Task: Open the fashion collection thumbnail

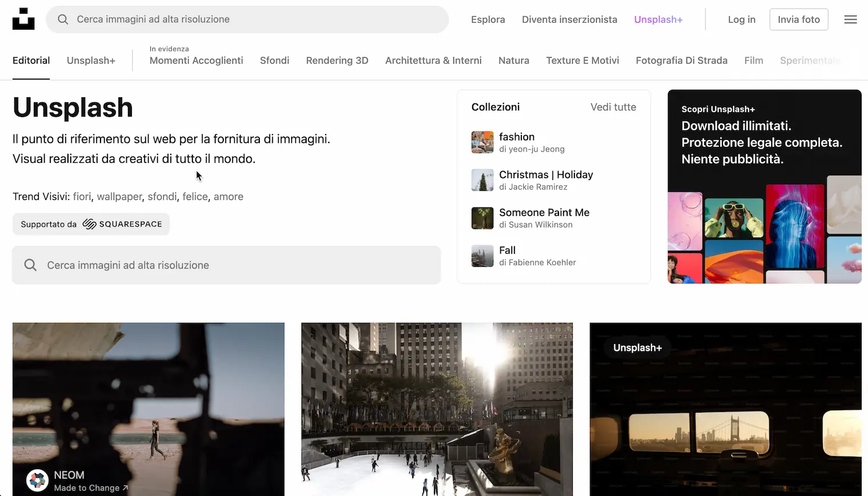Action: point(483,142)
